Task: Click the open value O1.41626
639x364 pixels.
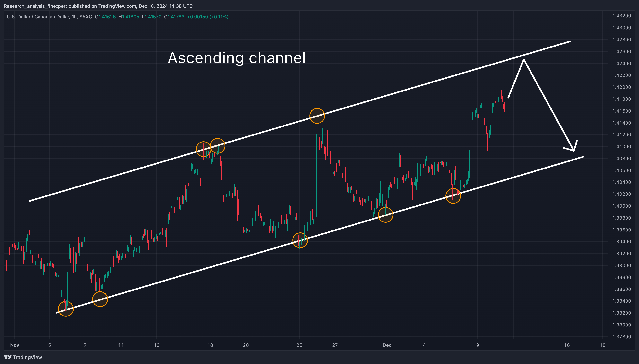Action: 105,17
